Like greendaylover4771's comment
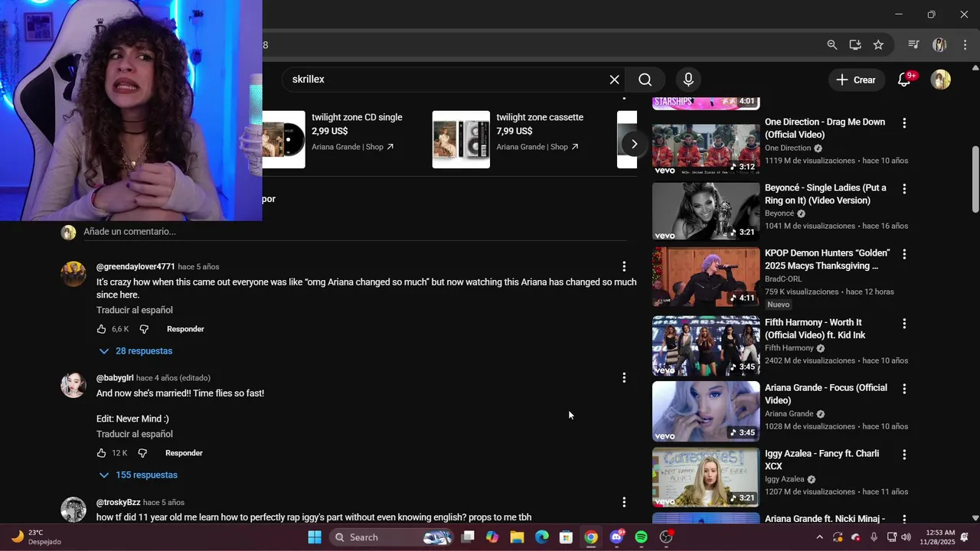This screenshot has height=551, width=980. pos(102,329)
